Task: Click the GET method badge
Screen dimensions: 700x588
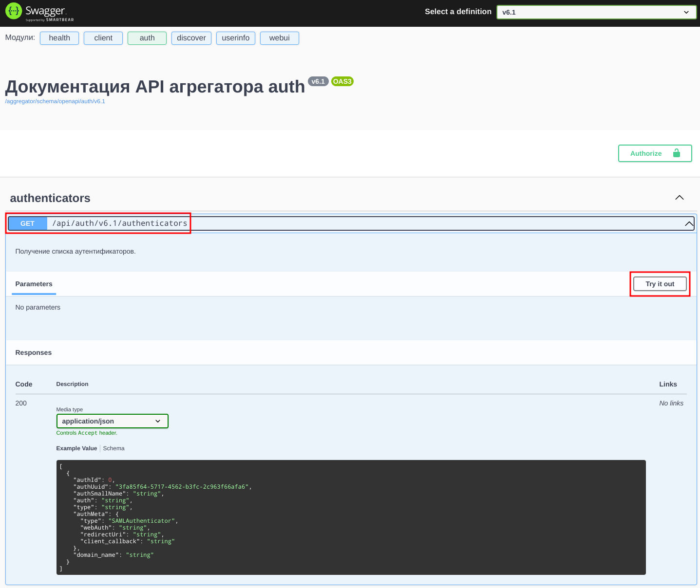Action: [28, 223]
